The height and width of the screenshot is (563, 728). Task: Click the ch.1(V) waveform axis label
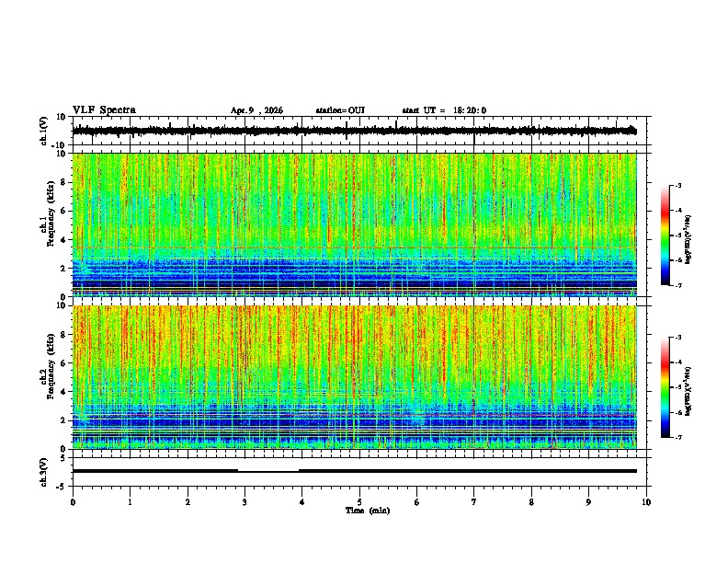[44, 131]
